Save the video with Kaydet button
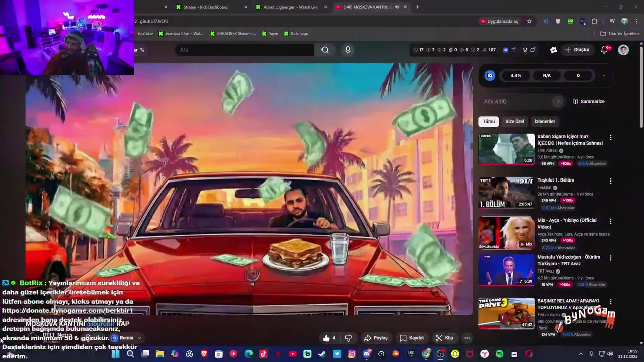The width and height of the screenshot is (644, 362). 412,338
